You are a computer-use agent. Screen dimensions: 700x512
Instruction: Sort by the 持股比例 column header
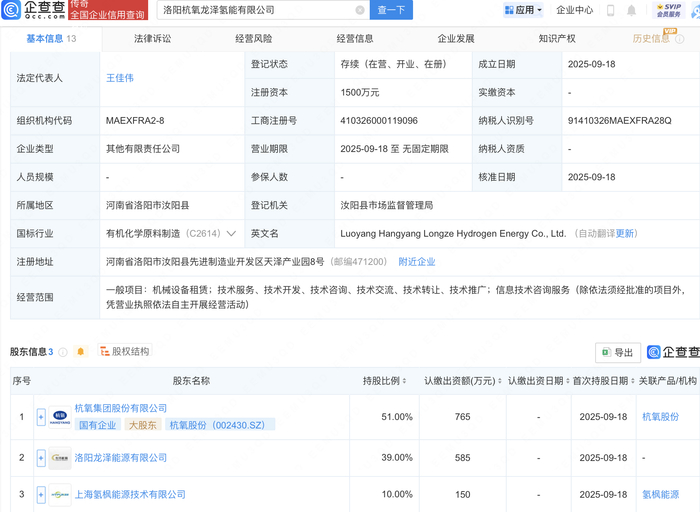click(386, 381)
